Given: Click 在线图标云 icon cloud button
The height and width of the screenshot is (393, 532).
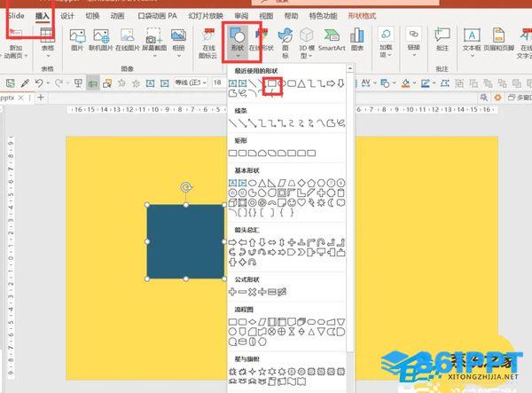Looking at the screenshot, I should click(208, 43).
